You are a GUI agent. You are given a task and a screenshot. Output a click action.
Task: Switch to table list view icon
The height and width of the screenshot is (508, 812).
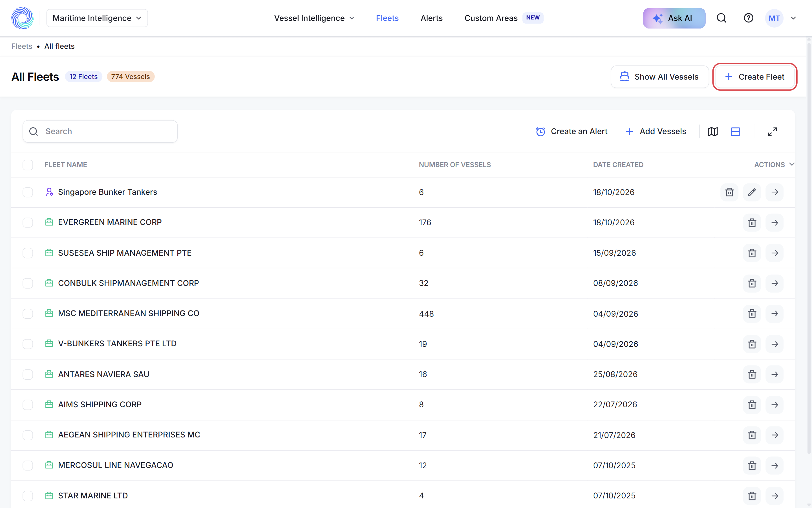tap(736, 132)
